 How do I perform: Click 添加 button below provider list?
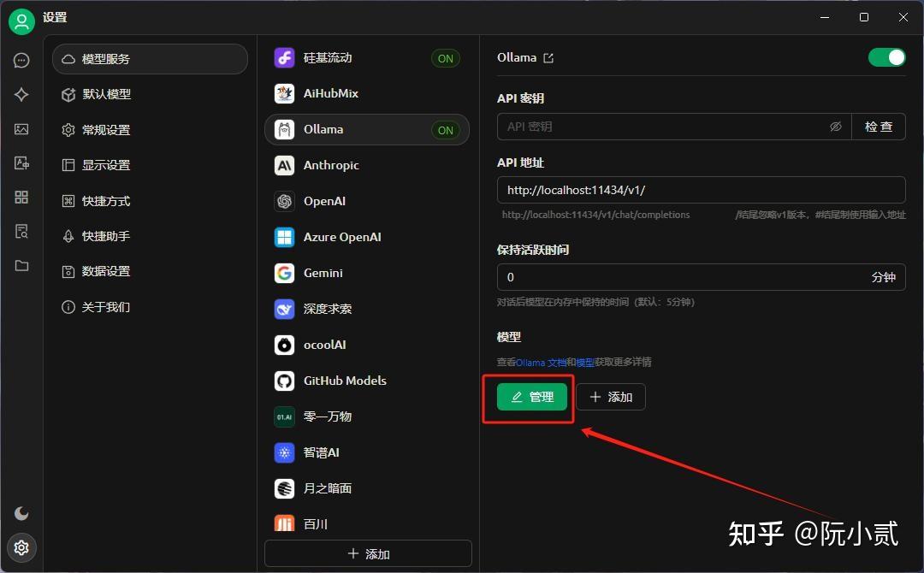click(368, 553)
